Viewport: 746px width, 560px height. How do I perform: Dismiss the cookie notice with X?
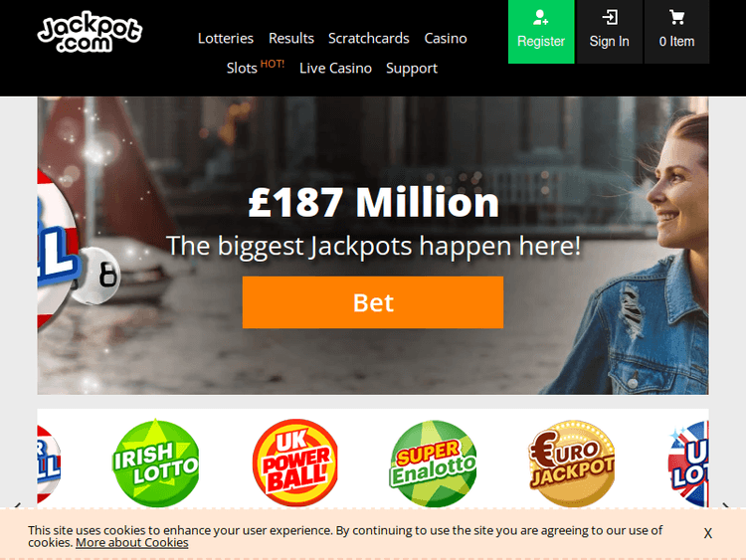(x=708, y=533)
